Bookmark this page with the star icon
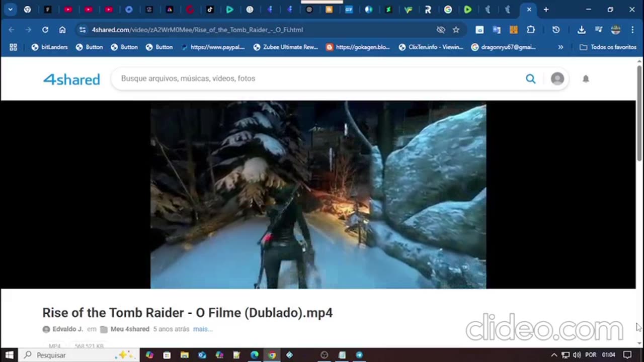The width and height of the screenshot is (644, 362). (x=456, y=30)
